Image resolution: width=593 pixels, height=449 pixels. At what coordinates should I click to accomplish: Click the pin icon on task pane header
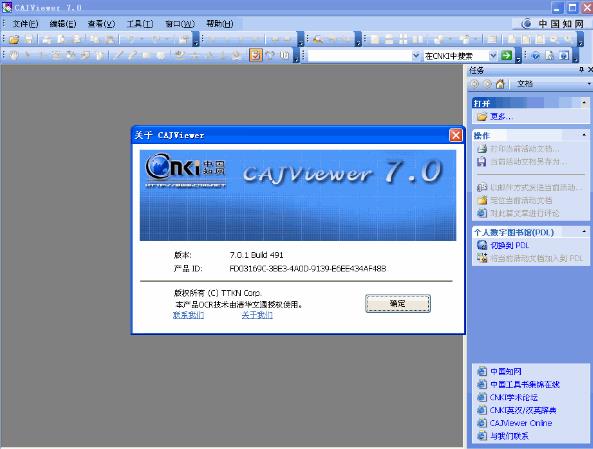pos(581,70)
